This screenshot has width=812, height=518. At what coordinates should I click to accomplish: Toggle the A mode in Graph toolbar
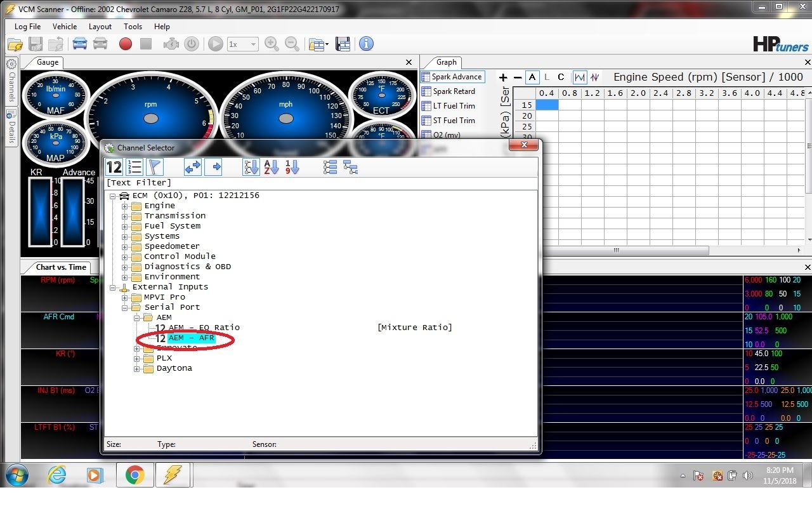click(x=532, y=77)
